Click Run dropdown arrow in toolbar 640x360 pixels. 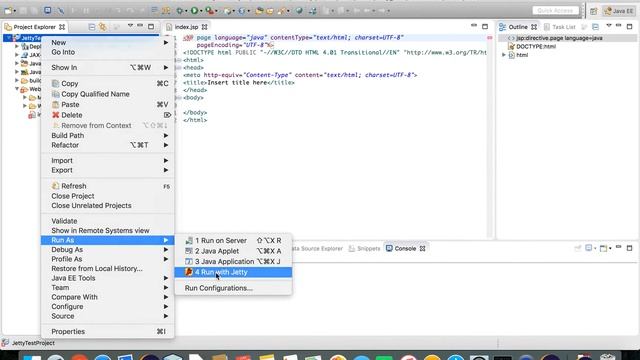(x=201, y=11)
